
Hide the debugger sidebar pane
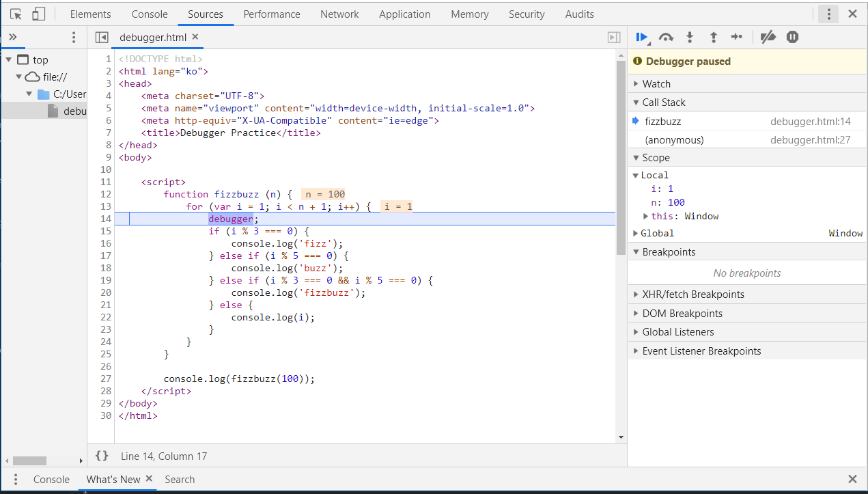pos(614,38)
